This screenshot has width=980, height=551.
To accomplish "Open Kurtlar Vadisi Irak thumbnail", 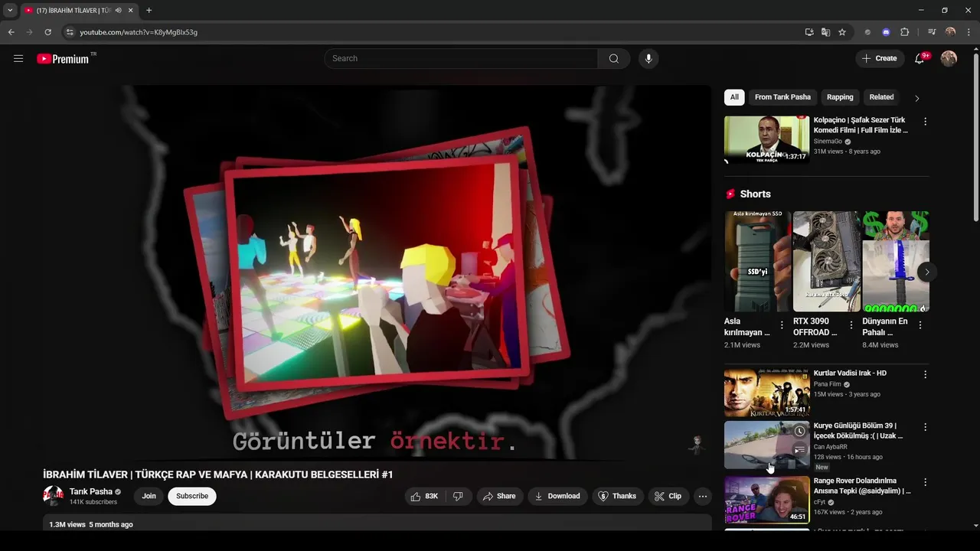I will point(766,393).
